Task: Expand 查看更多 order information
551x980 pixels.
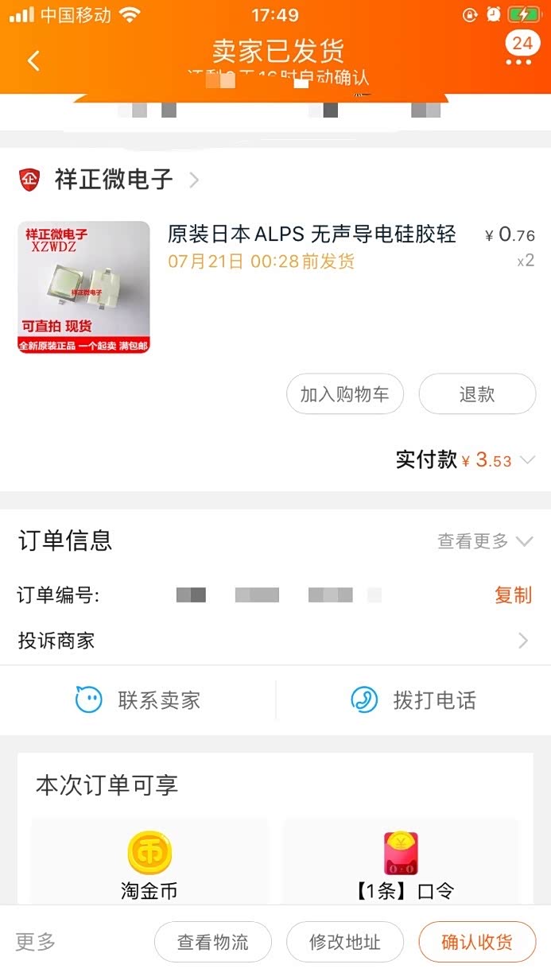Action: [x=485, y=541]
